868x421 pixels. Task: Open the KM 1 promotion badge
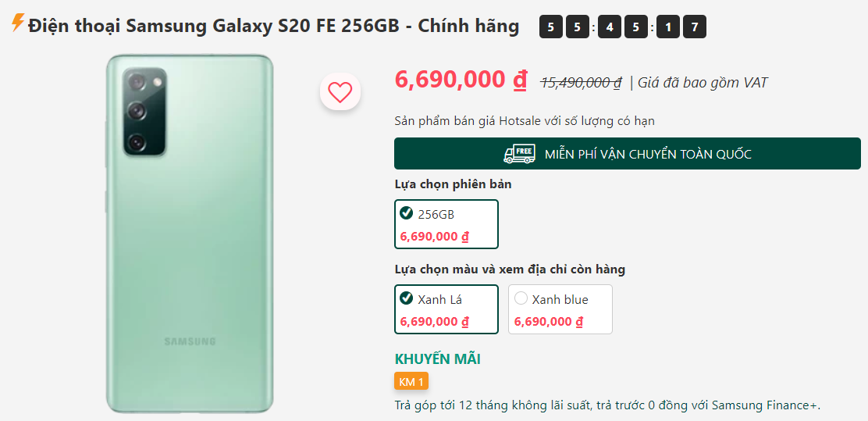click(x=411, y=382)
